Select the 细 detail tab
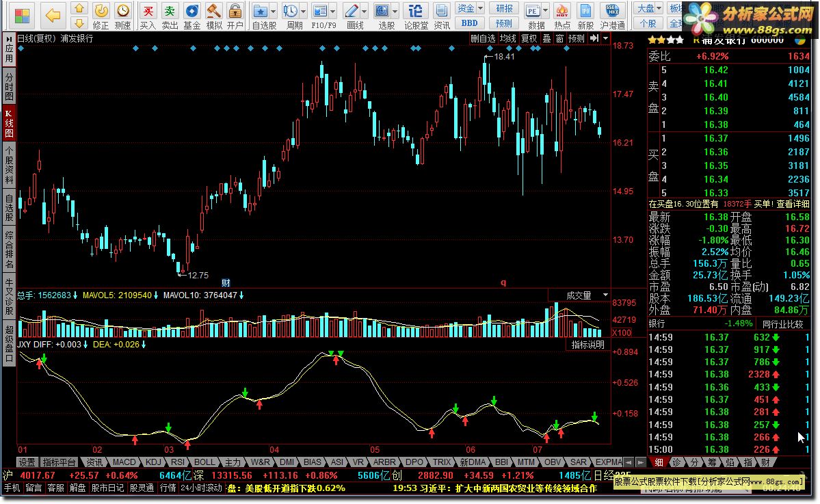 click(x=659, y=462)
